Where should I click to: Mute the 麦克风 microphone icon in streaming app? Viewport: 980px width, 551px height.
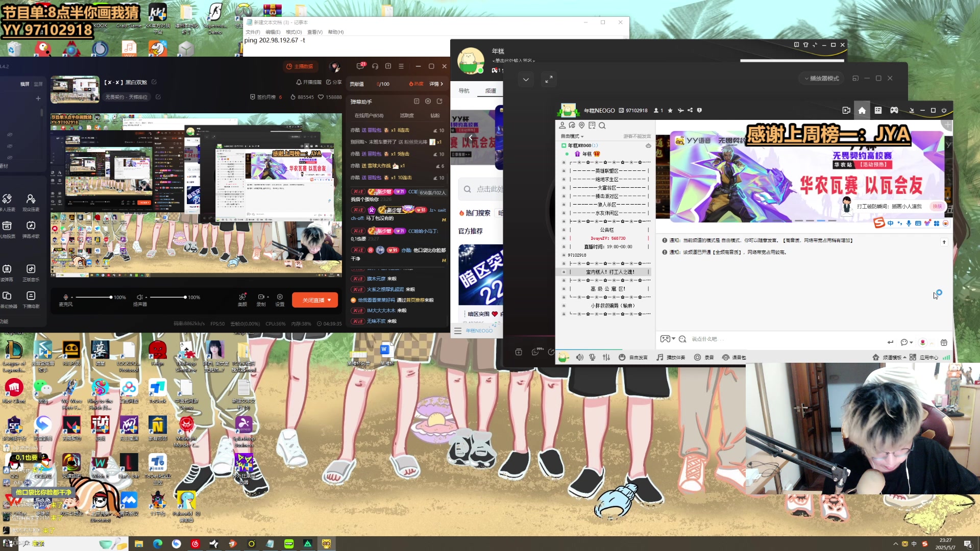tap(65, 297)
